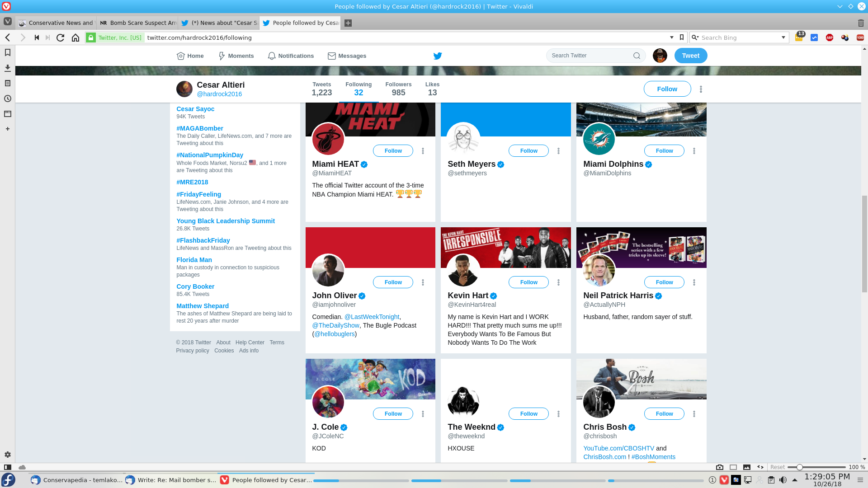Screen dimensions: 868x488
Task: Show hidden system tray icons
Action: pyautogui.click(x=795, y=480)
